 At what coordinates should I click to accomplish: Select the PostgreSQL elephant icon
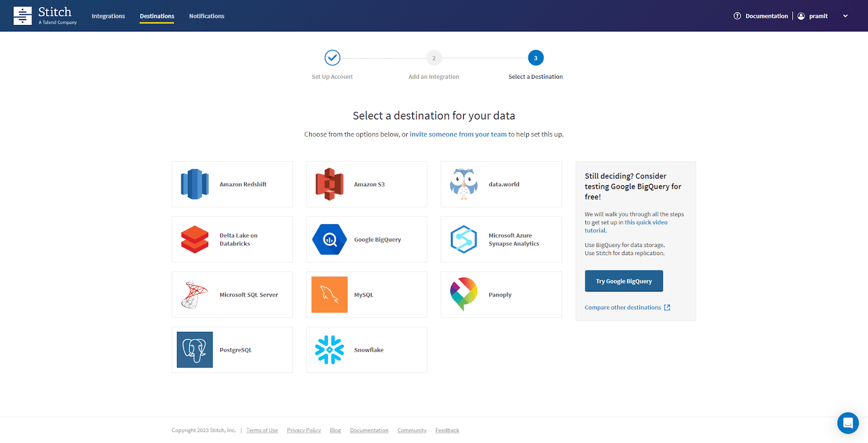tap(195, 350)
